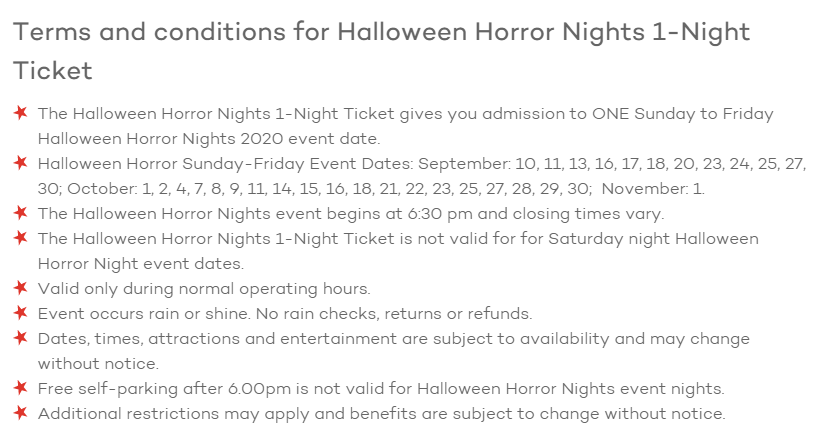The image size is (814, 447).
Task: Click star bullet beside 'Valid only during normal operating hours'
Action: coord(20,288)
